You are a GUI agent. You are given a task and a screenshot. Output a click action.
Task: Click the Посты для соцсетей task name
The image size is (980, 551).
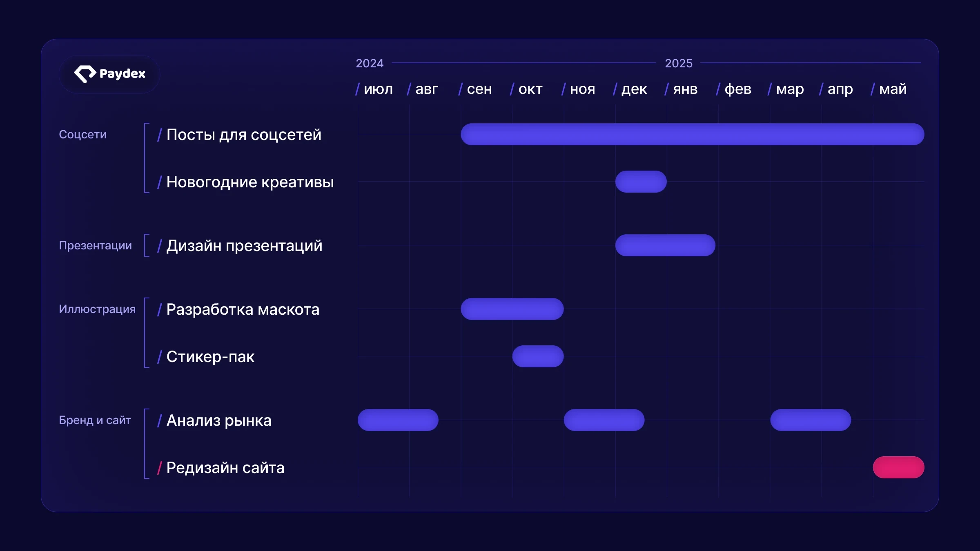click(x=244, y=135)
